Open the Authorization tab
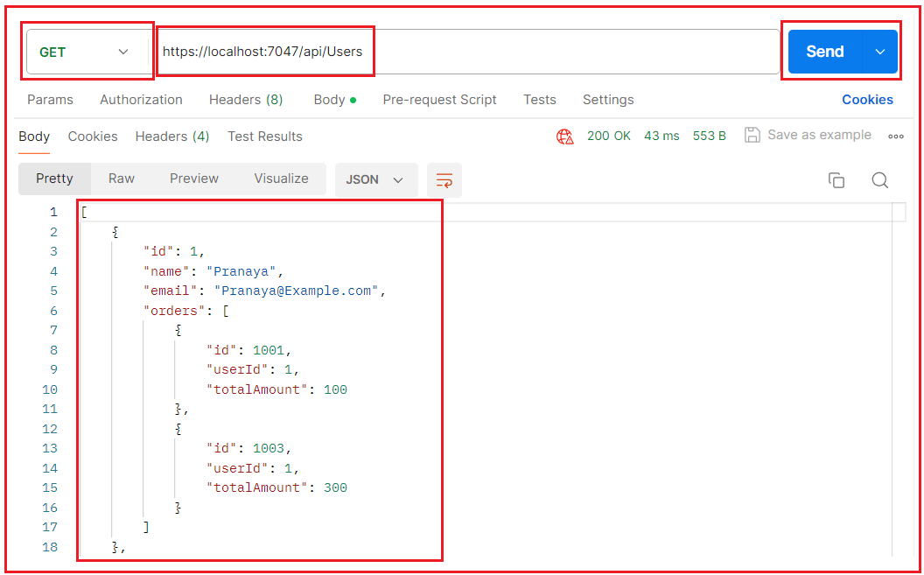The image size is (924, 575). pos(141,100)
